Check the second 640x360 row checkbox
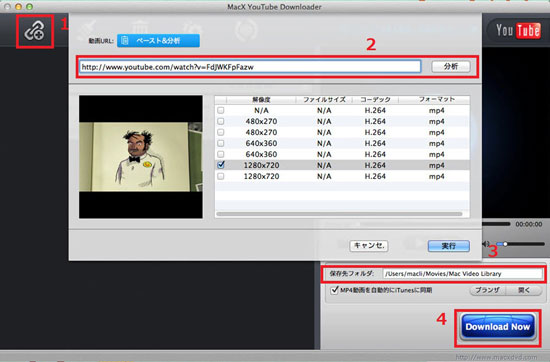This screenshot has width=550, height=362. coord(221,154)
